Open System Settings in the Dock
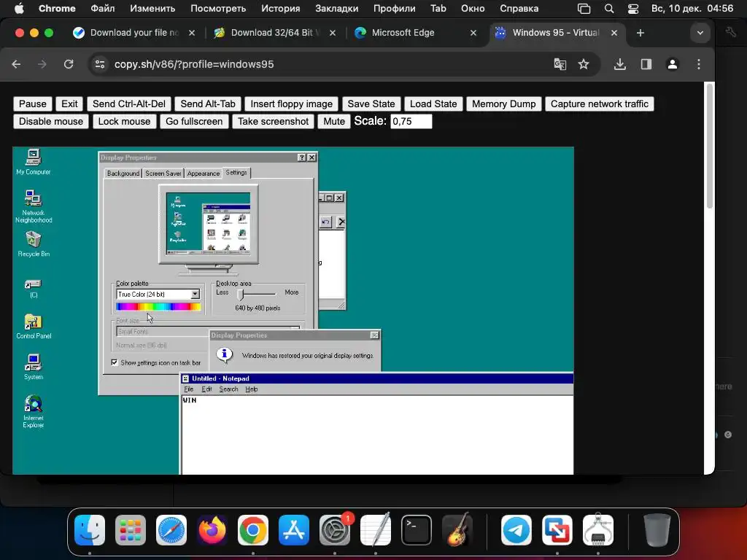 (x=334, y=530)
